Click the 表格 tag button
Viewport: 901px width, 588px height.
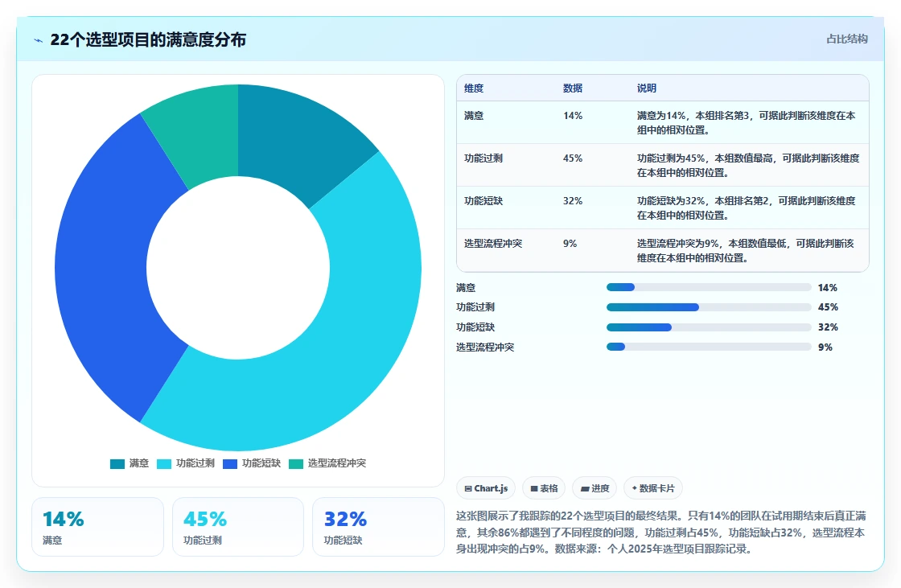[x=544, y=488]
